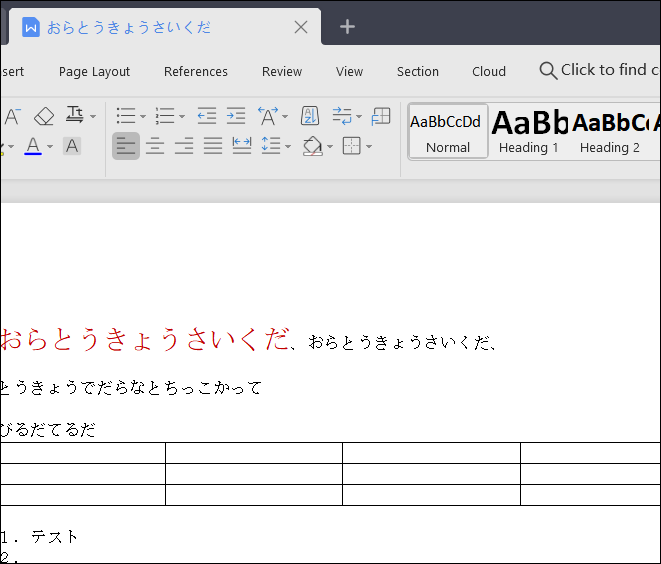Click the show paragraph marks icon
Viewport: 661px width, 564px height.
tap(342, 116)
